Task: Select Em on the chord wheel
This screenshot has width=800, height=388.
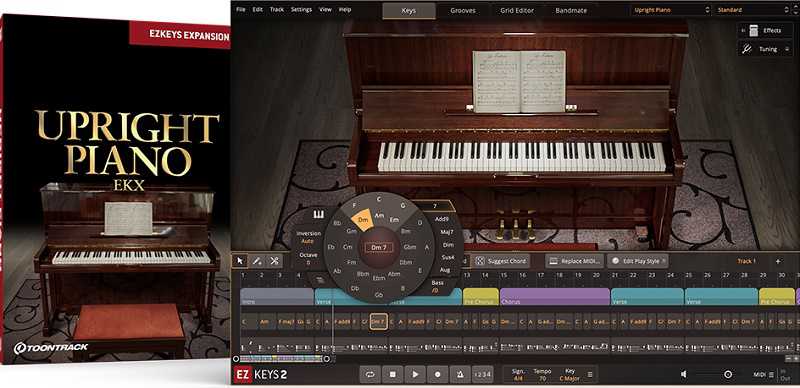Action: coord(394,220)
